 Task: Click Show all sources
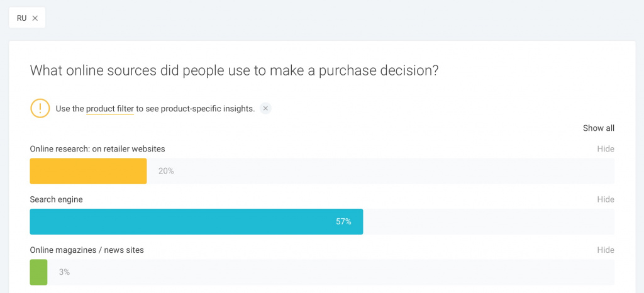coord(598,128)
